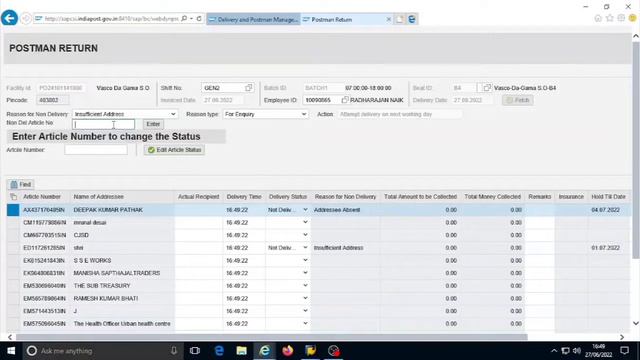Open the Action Center notification icon
Viewport: 640px width, 360px height.
point(624,351)
